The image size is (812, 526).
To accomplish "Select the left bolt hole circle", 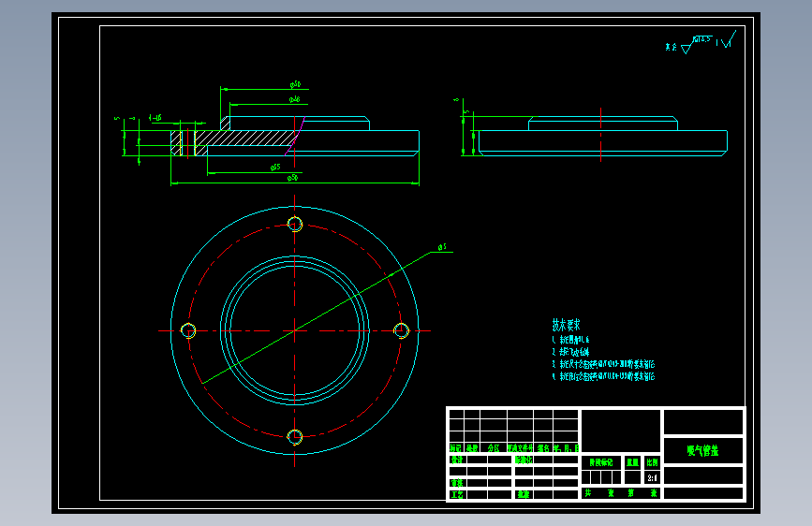I will tap(188, 330).
